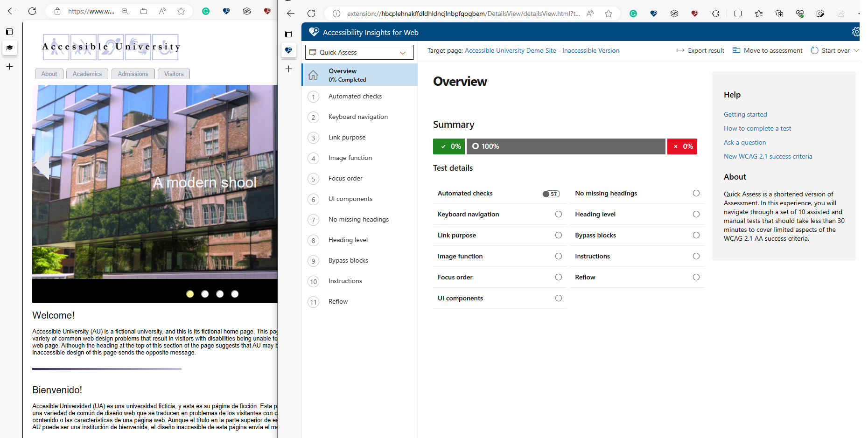
Task: Click the Instructions status circle in Test details
Action: [696, 256]
